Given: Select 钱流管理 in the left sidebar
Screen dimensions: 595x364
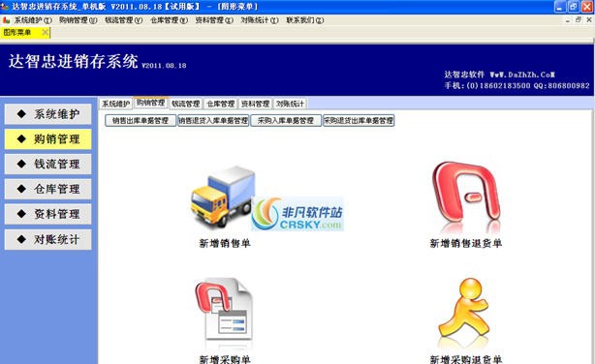Looking at the screenshot, I should pyautogui.click(x=48, y=165).
